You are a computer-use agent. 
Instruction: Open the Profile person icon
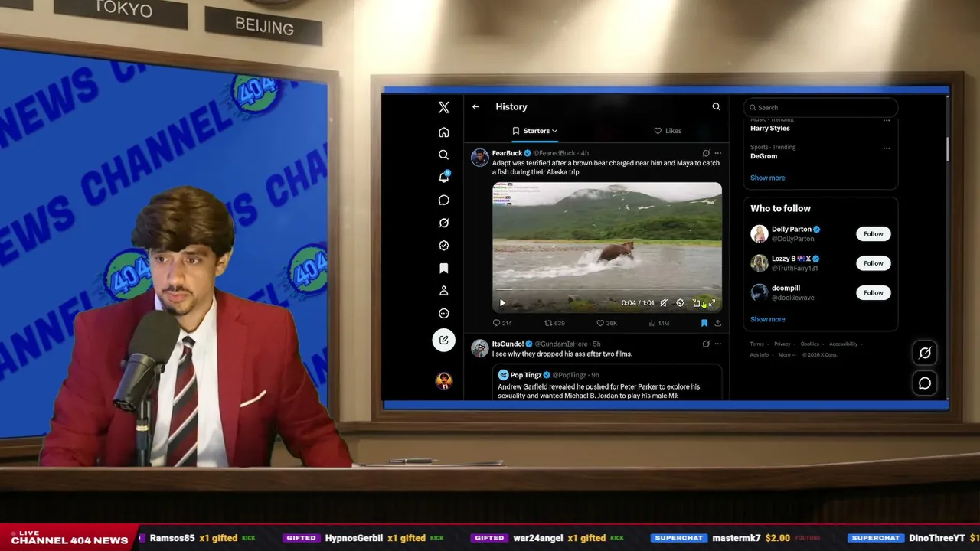[x=444, y=291]
